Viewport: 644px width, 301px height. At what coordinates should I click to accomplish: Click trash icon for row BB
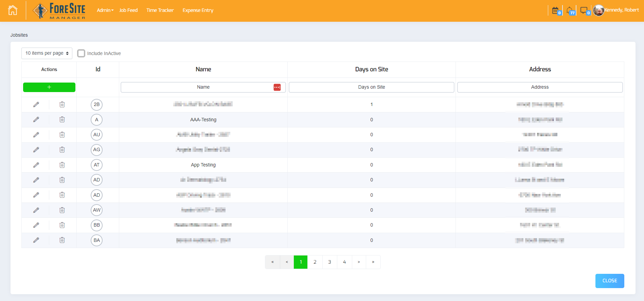[x=62, y=225]
